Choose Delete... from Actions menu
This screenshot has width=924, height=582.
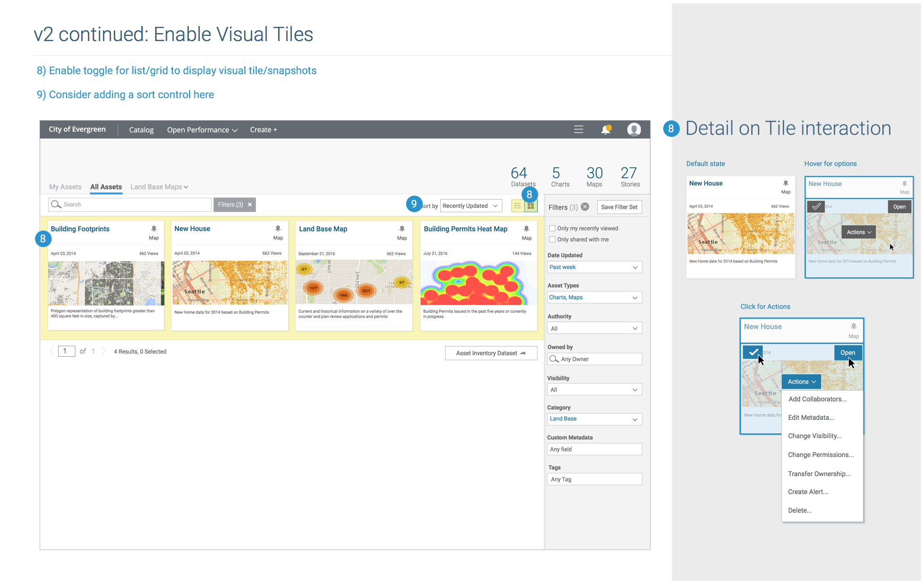800,510
